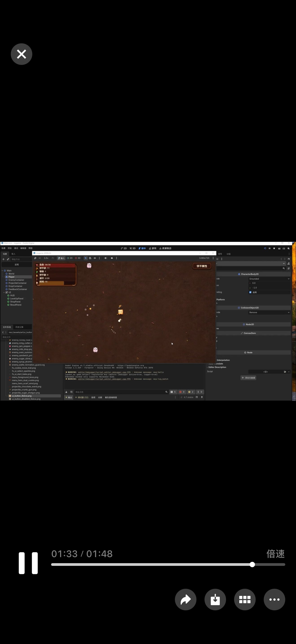Image resolution: width=296 pixels, height=644 pixels.
Task: Open the Script property dropdown arrow
Action: pos(289,372)
